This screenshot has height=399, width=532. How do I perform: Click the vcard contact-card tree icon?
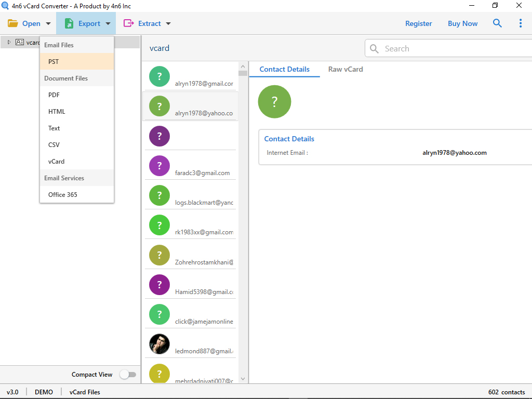point(20,42)
